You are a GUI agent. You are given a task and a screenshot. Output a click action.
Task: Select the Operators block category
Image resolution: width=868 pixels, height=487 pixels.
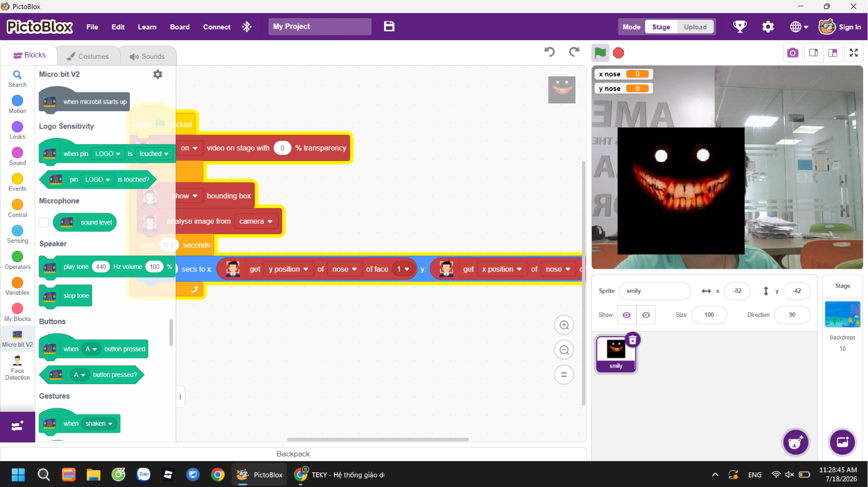(x=18, y=260)
